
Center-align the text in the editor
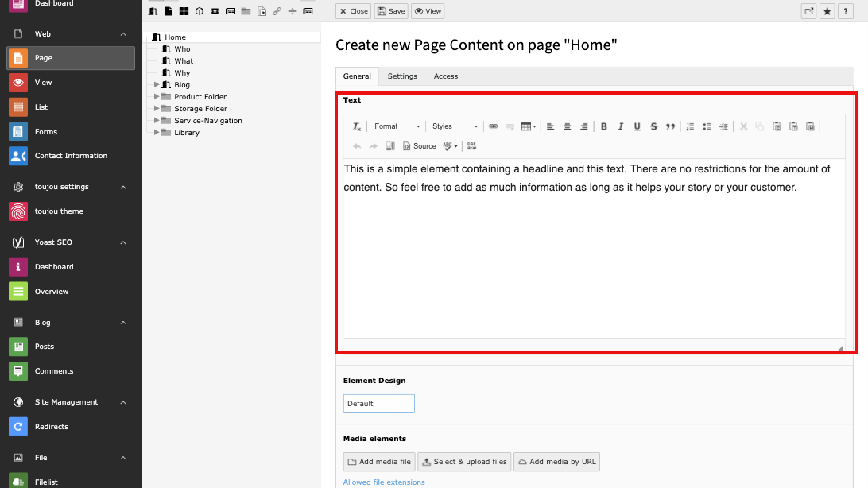(x=568, y=126)
